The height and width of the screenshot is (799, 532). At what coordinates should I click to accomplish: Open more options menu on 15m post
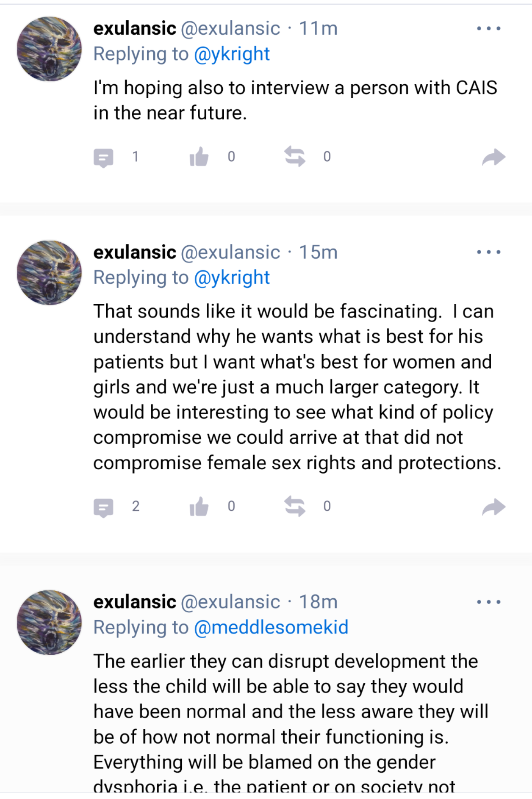[x=488, y=252]
